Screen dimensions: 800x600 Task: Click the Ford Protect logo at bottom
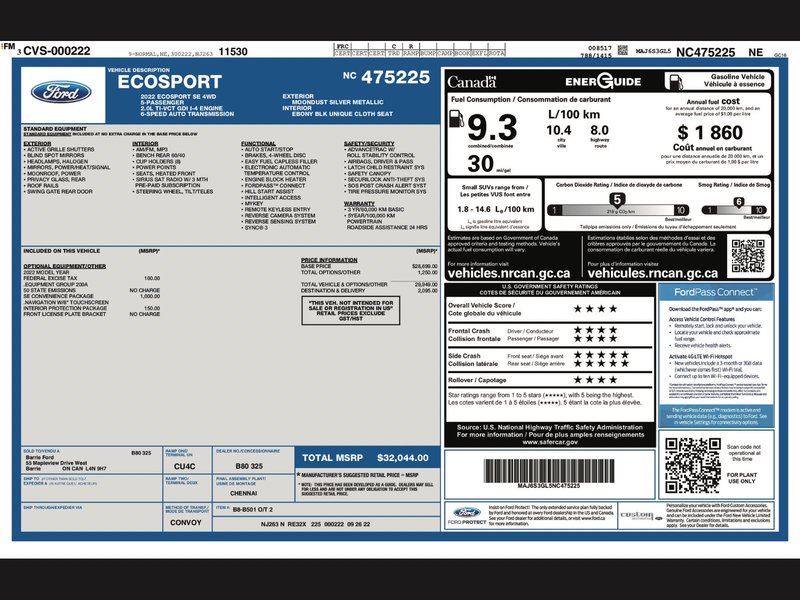point(466,515)
